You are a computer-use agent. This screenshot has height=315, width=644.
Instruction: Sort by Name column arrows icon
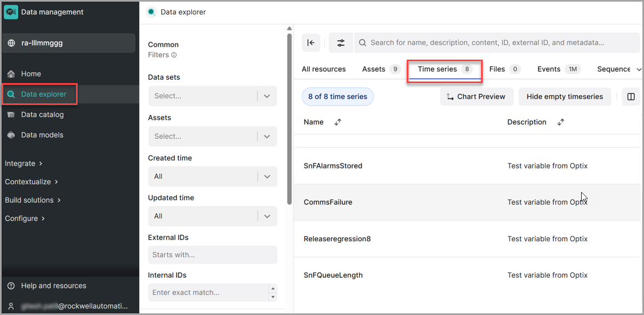click(x=338, y=122)
